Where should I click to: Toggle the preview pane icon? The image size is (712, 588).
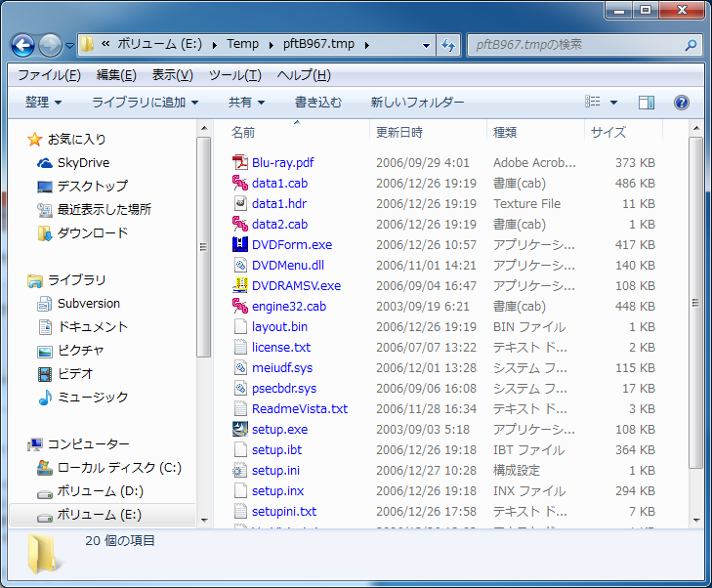tap(647, 103)
